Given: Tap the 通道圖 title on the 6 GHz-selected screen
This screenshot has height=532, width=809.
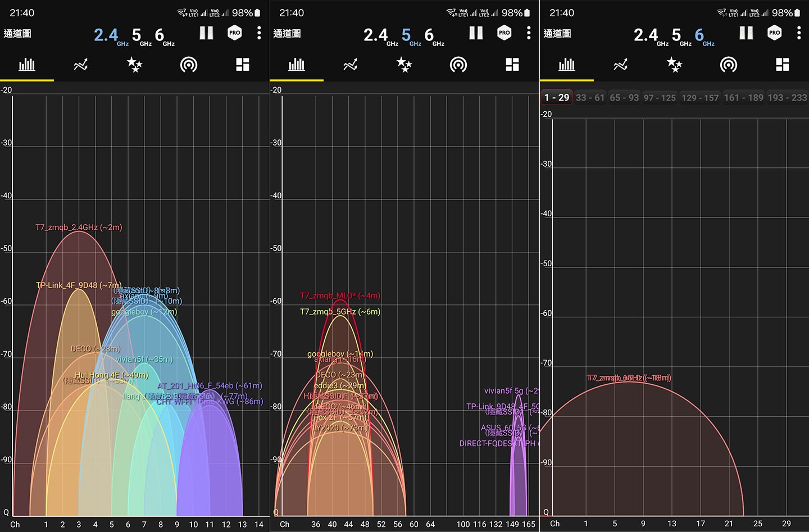Looking at the screenshot, I should tap(557, 34).
